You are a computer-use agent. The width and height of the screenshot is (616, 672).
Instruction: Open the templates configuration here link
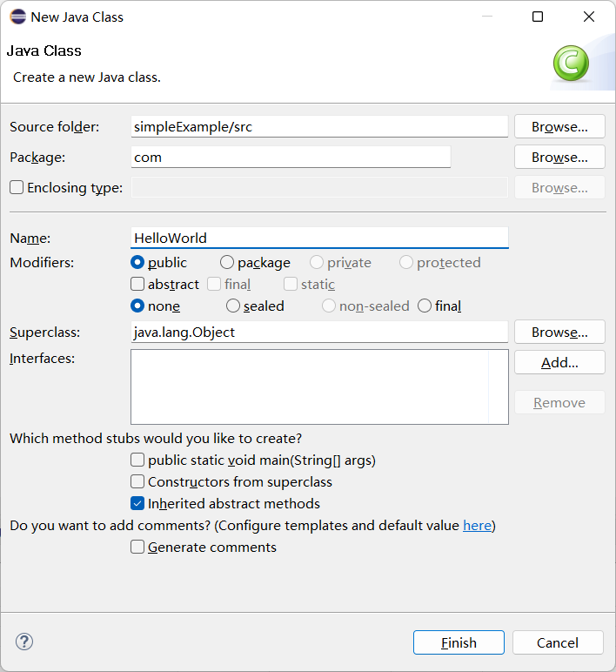pos(477,526)
